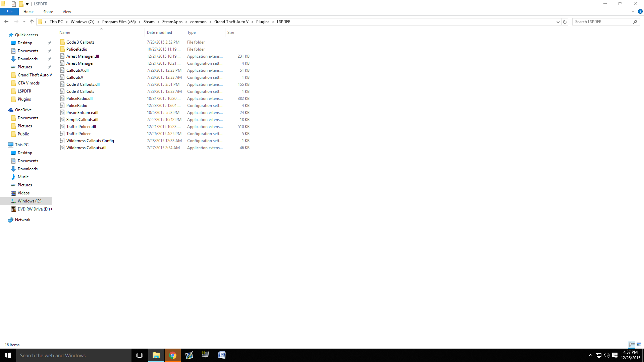Viewport: 644px width, 362px height.
Task: Click the Up one level arrow
Action: tap(32, 21)
